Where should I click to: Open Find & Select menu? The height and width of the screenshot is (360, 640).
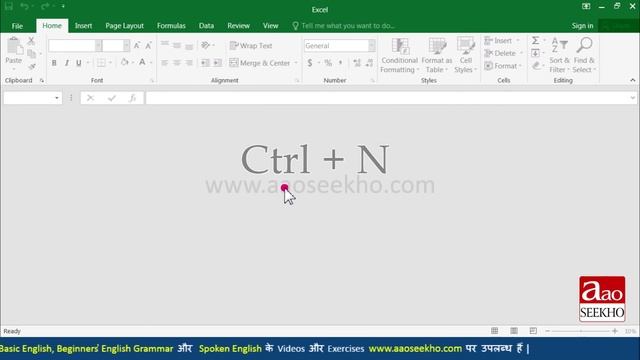pyautogui.click(x=584, y=56)
